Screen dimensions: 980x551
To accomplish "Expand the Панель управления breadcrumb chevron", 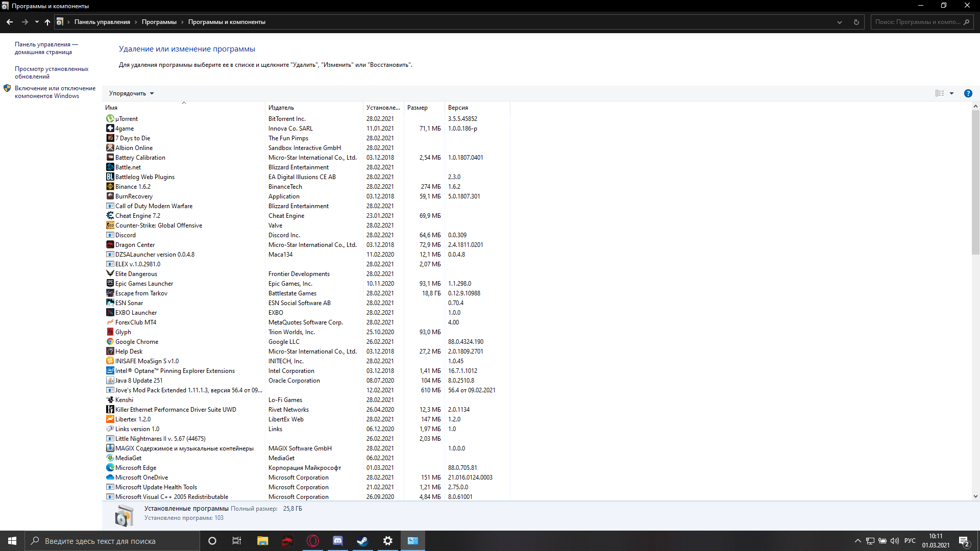I will coord(136,22).
